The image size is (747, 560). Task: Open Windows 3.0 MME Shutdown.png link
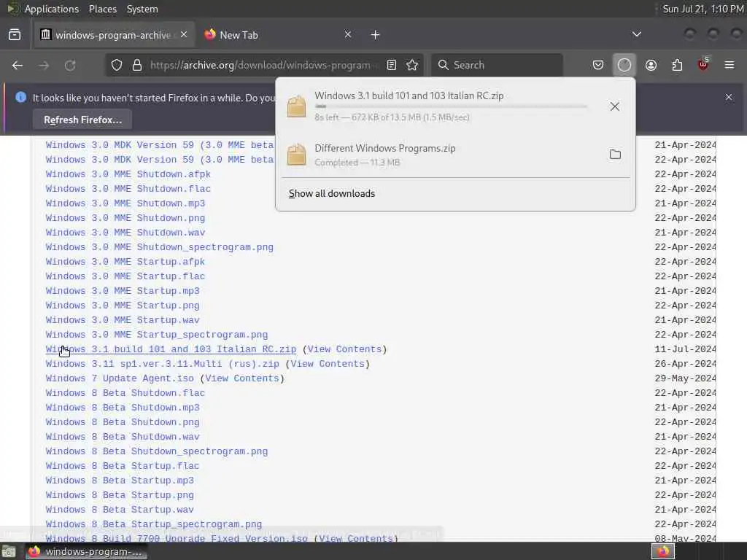point(125,218)
